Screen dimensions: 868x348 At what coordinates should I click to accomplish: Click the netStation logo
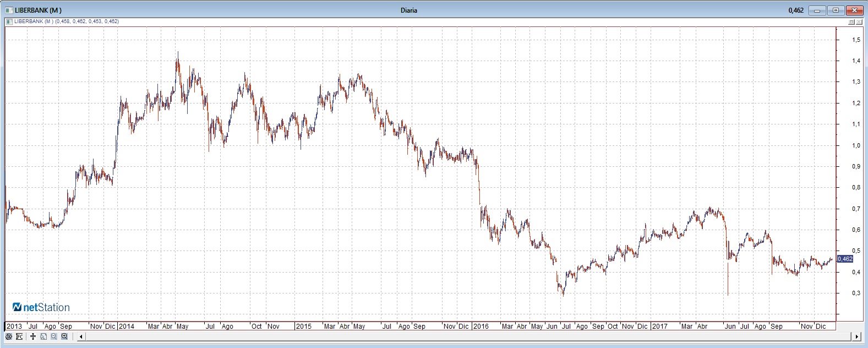[41, 307]
